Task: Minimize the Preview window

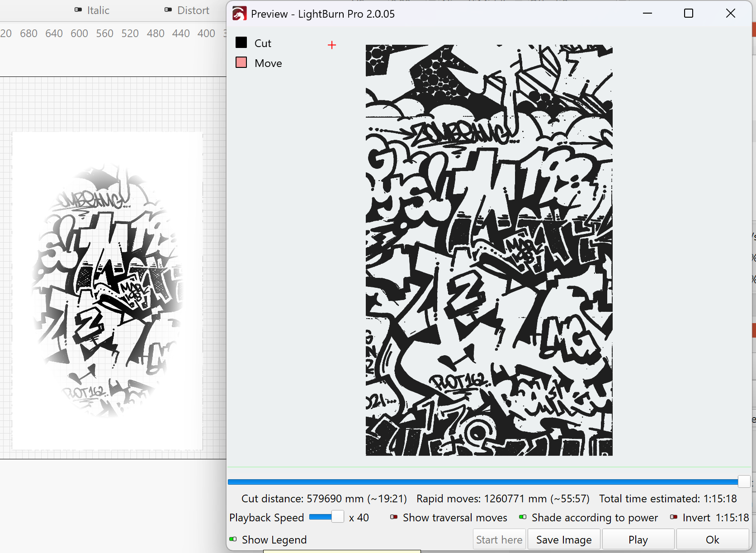Action: coord(647,14)
